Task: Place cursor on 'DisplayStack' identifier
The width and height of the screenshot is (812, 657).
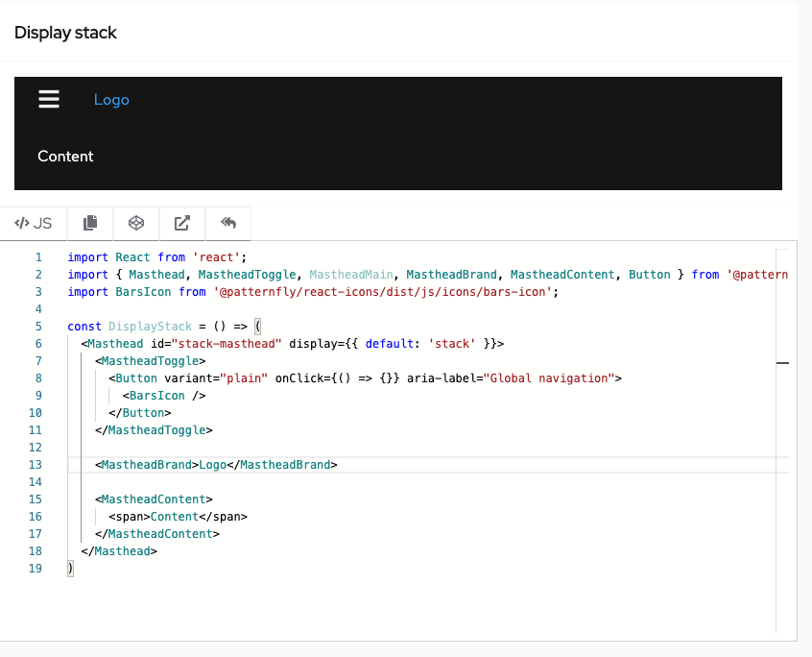Action: click(150, 327)
